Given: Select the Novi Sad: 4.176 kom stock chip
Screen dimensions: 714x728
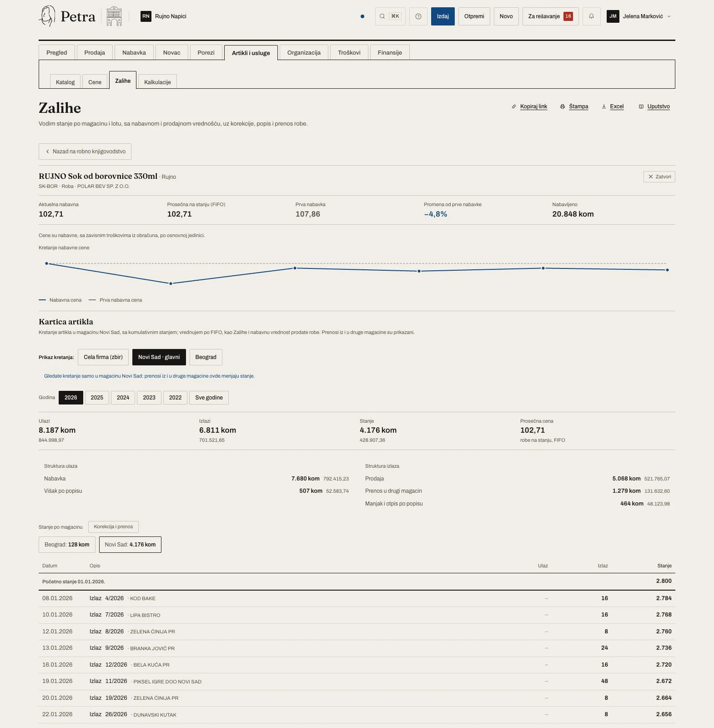Looking at the screenshot, I should click(x=130, y=545).
